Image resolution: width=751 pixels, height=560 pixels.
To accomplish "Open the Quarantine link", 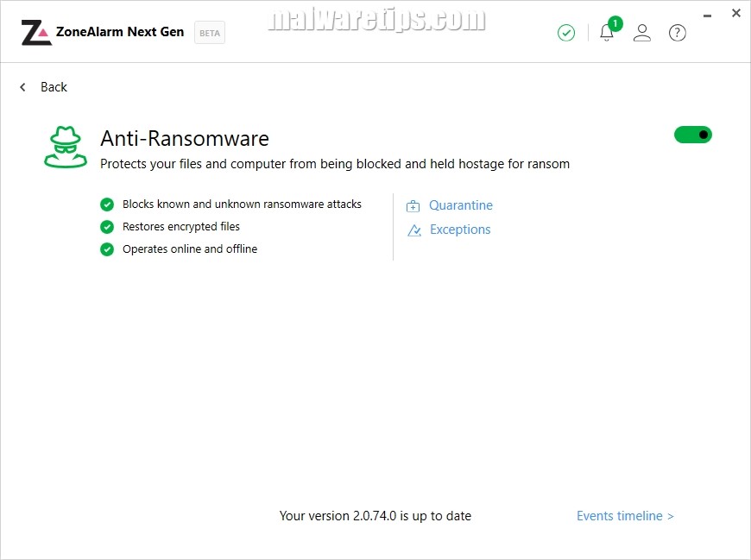I will (461, 205).
